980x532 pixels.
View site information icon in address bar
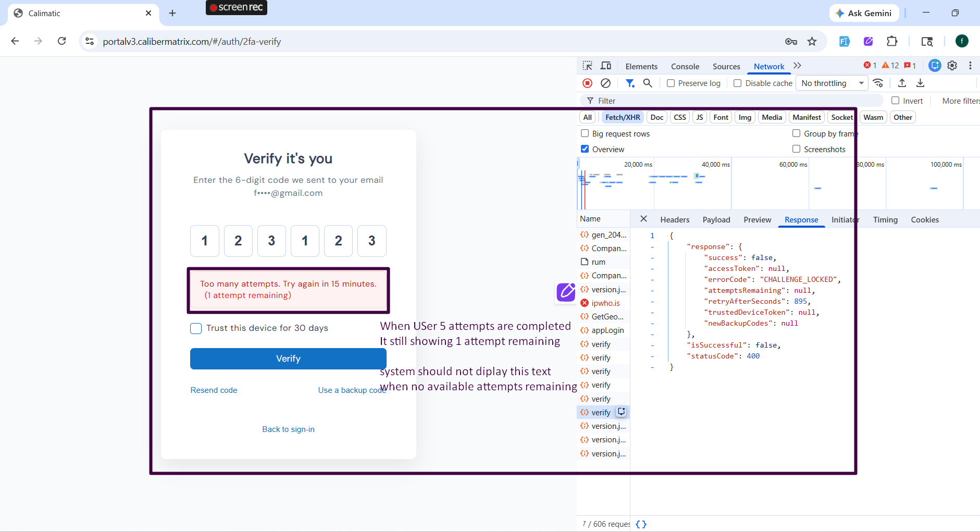90,41
